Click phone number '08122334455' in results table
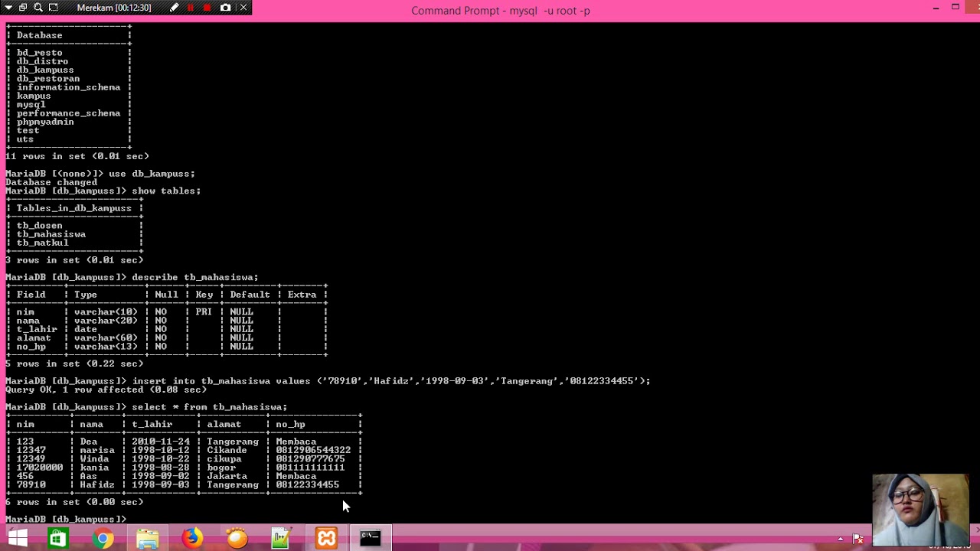Image resolution: width=980 pixels, height=551 pixels. coord(307,484)
